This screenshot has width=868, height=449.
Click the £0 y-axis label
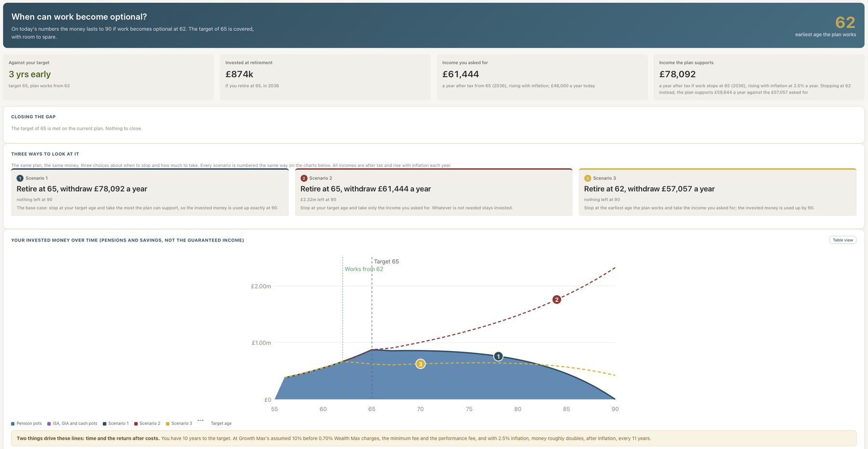pyautogui.click(x=268, y=400)
